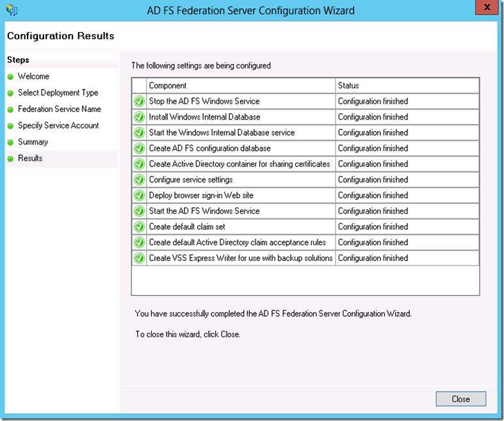
Task: Select 'Stop the AD FS Windows Service' row text
Action: (x=204, y=102)
